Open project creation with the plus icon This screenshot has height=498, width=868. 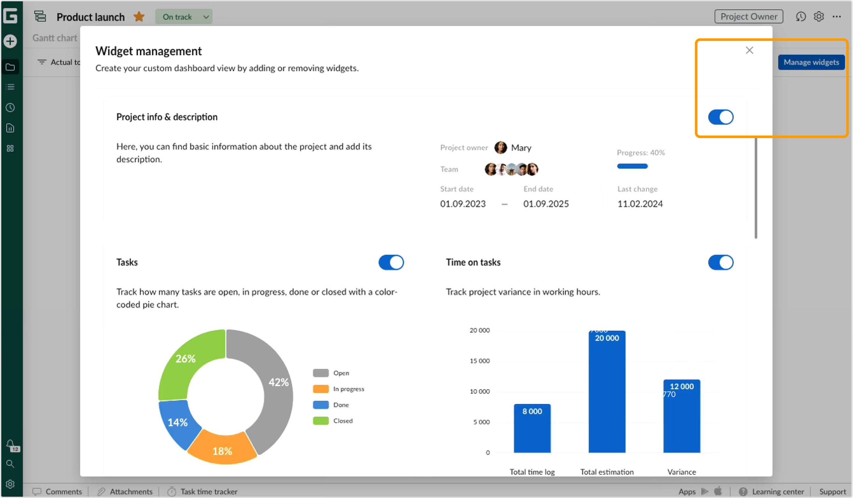tap(10, 41)
